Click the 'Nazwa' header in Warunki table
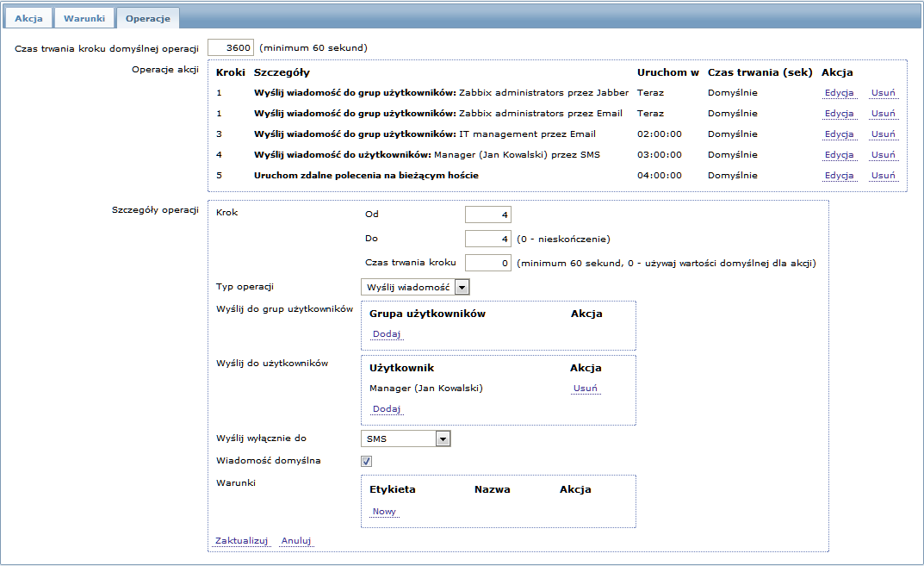This screenshot has width=924, height=566. point(492,489)
